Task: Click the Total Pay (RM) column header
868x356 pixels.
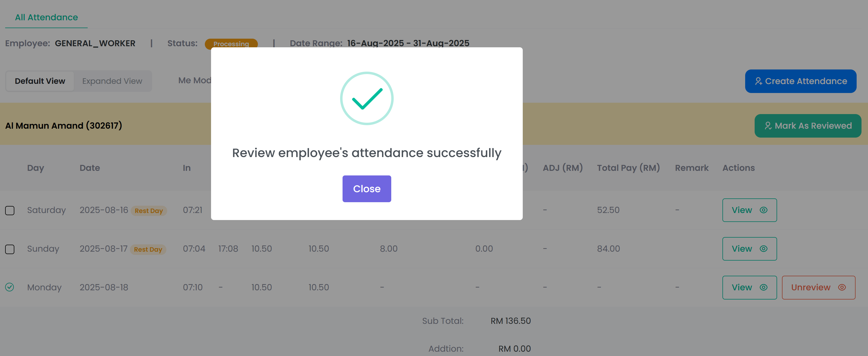Action: point(629,168)
